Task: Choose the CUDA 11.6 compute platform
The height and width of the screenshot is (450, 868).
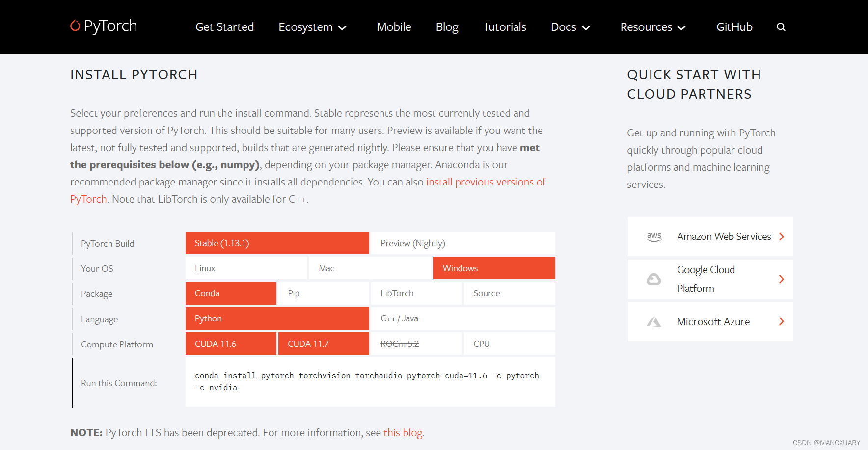Action: click(231, 344)
